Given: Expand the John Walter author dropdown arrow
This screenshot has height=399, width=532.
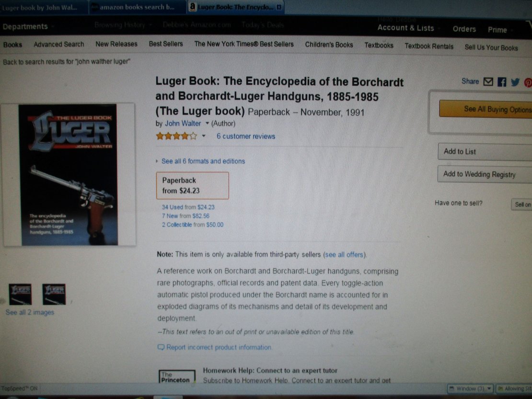Looking at the screenshot, I should point(207,124).
